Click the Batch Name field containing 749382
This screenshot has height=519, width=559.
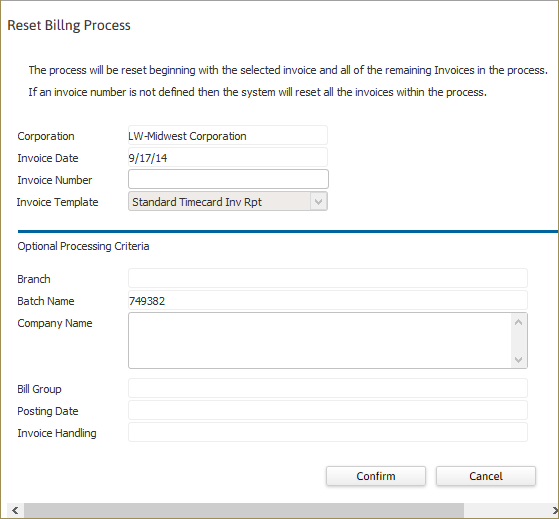[328, 300]
